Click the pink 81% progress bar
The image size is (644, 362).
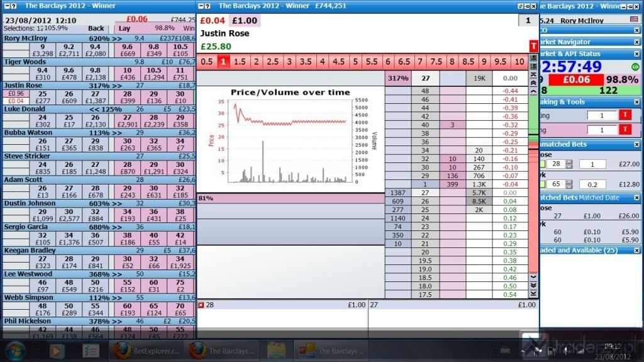[x=291, y=198]
